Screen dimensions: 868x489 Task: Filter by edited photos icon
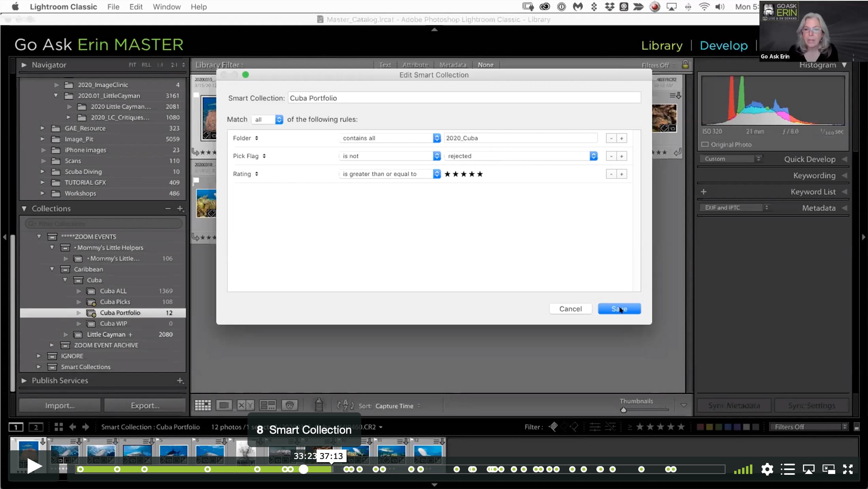point(595,427)
